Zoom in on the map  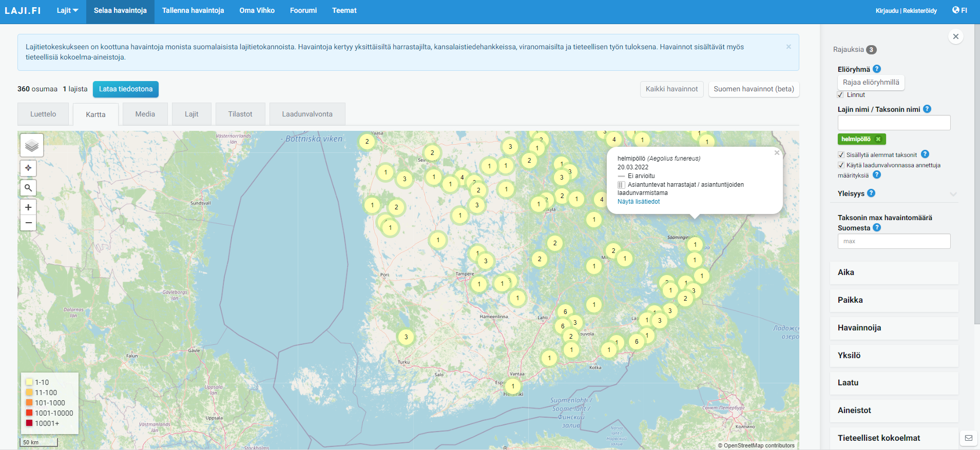28,207
